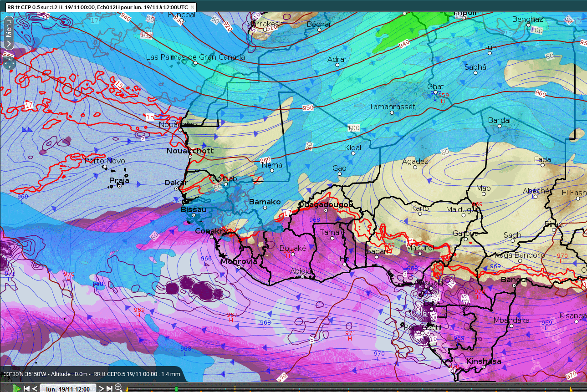Image resolution: width=587 pixels, height=392 pixels.
Task: Step back to previous forecast time
Action: click(x=35, y=388)
